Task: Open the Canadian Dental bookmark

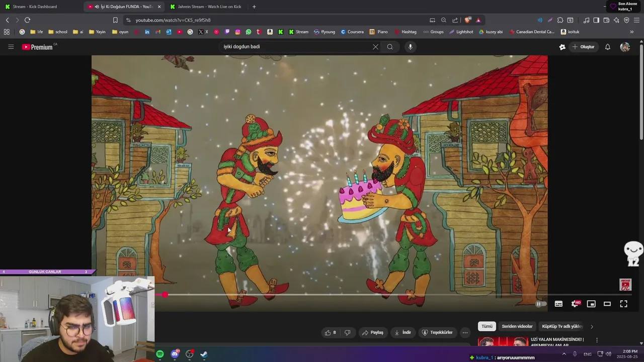Action: (x=532, y=32)
